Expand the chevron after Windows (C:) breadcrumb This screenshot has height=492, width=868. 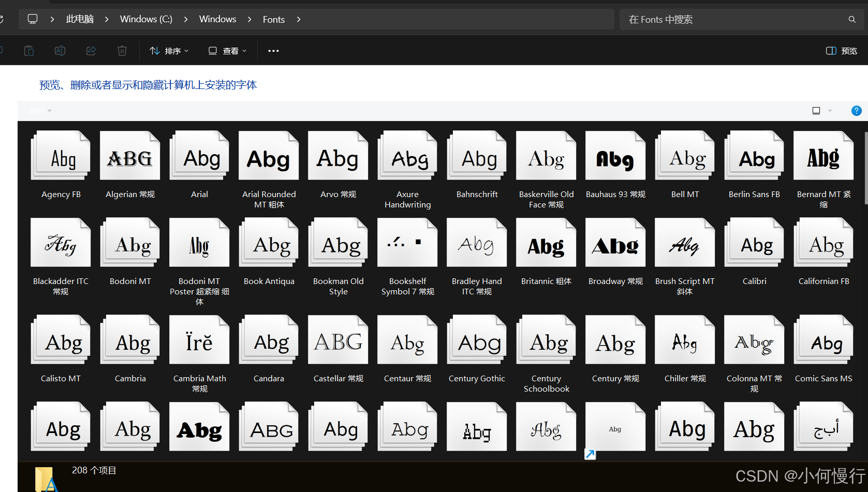point(186,19)
